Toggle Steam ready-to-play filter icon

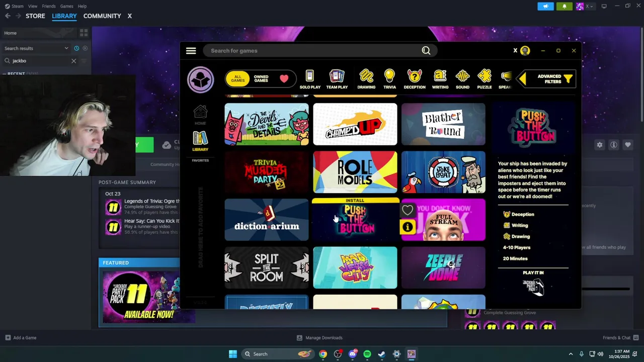[x=85, y=48]
